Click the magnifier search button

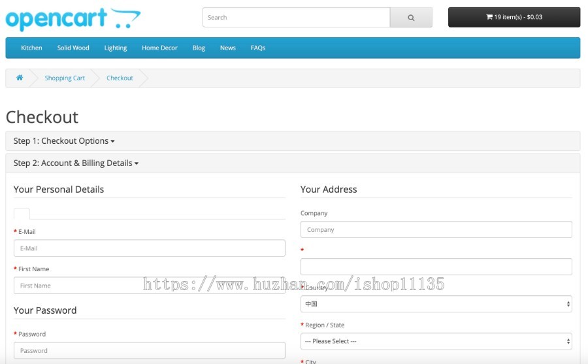coord(411,17)
